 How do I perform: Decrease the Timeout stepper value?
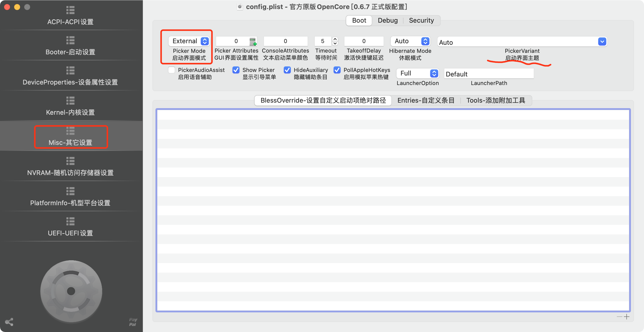335,44
